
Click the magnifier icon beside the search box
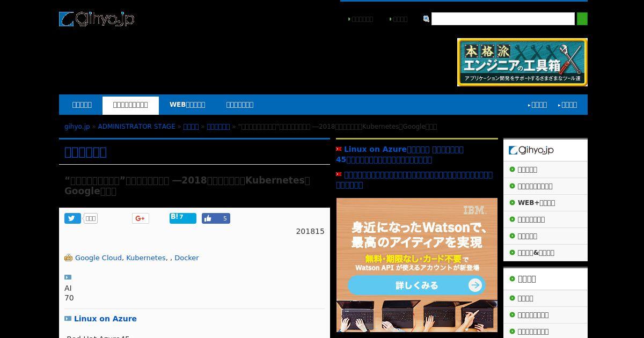tap(426, 19)
